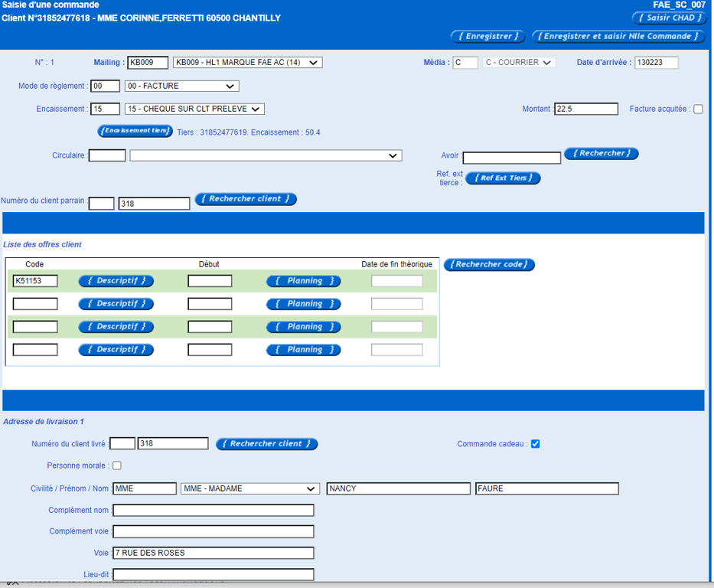
Task: Click Descriptif in the third offer row
Action: [116, 327]
